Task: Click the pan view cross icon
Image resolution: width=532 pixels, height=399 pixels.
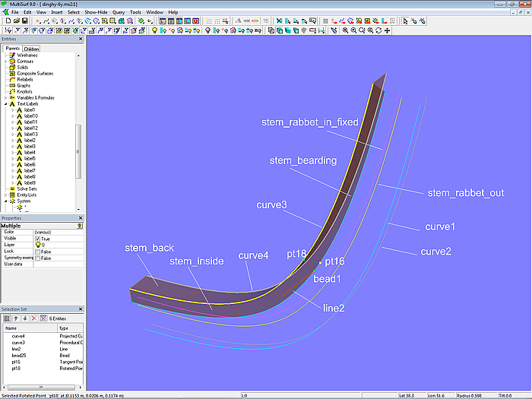Action: coord(388,31)
